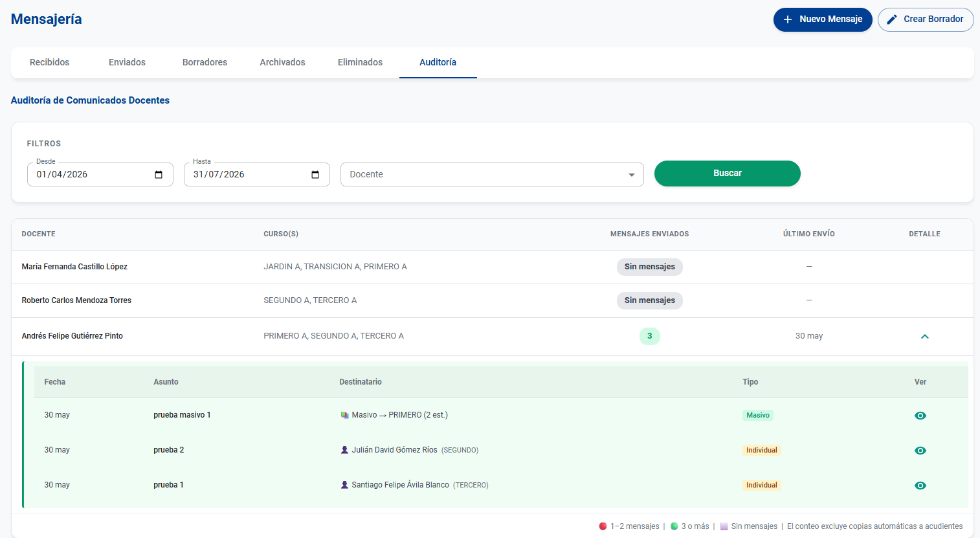
Task: Select the Auditoría tab
Action: tap(438, 62)
